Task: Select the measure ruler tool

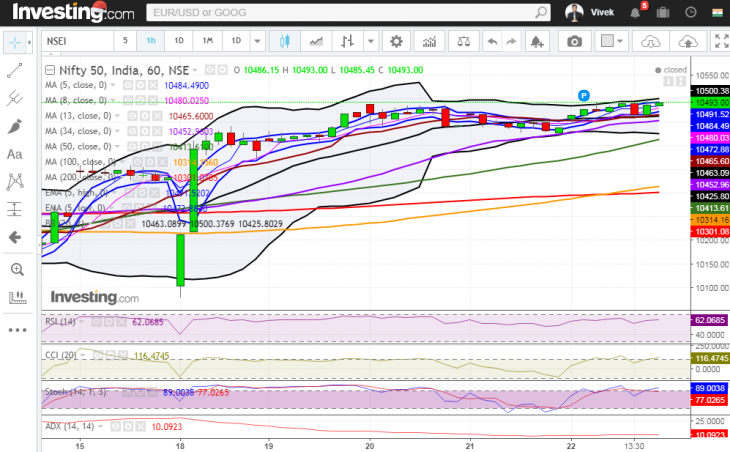Action: [17, 297]
